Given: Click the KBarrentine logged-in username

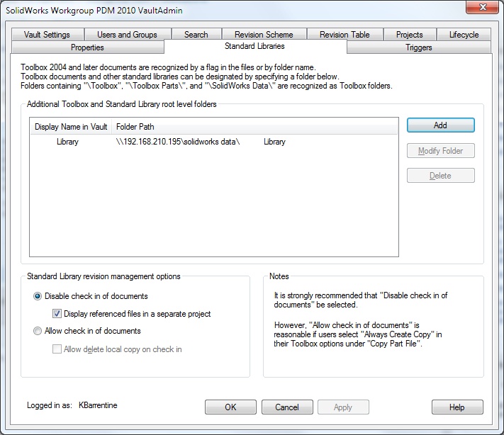Looking at the screenshot, I should (98, 405).
